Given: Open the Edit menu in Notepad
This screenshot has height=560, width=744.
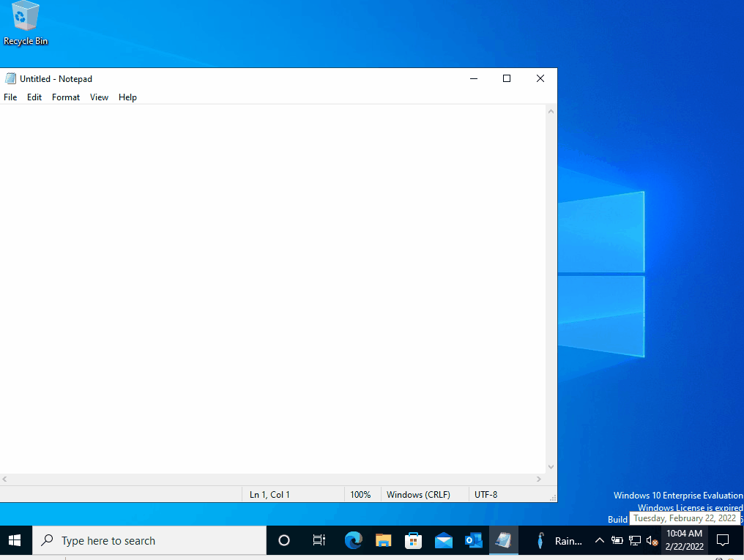Looking at the screenshot, I should [x=34, y=97].
